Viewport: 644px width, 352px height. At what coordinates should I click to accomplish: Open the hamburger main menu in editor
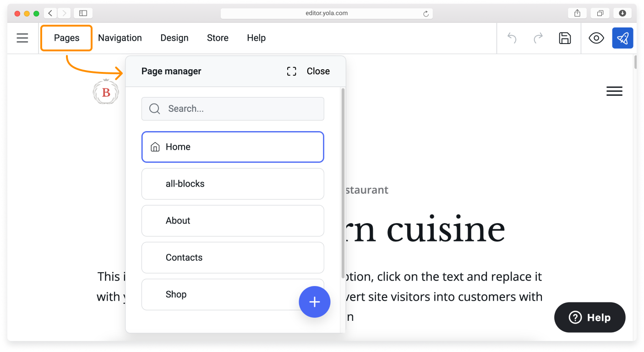[22, 38]
